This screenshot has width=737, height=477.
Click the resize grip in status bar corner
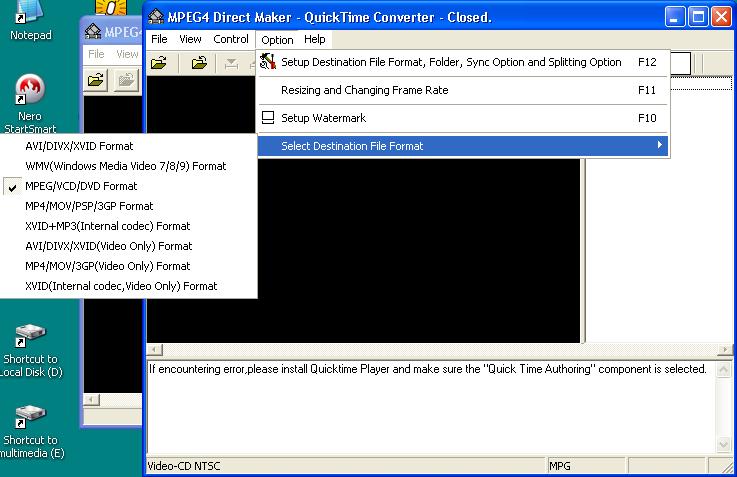[x=727, y=466]
